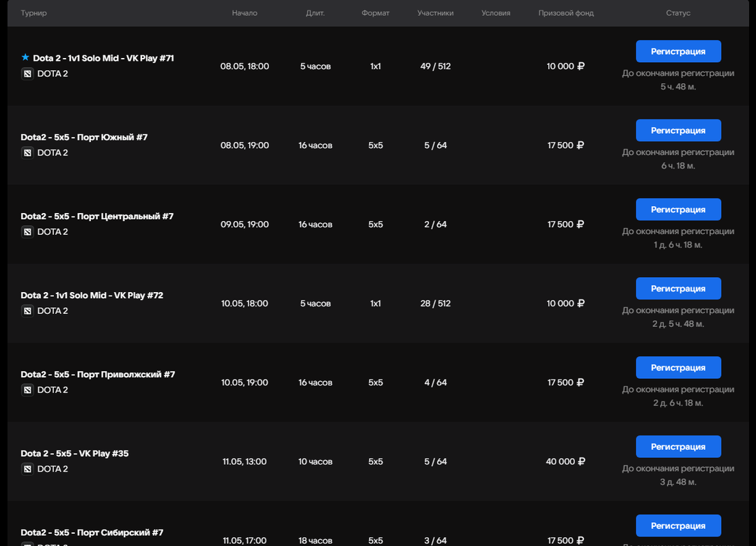
Task: Click the Dota 2 icon under Порт Южный #7
Action: pos(27,153)
